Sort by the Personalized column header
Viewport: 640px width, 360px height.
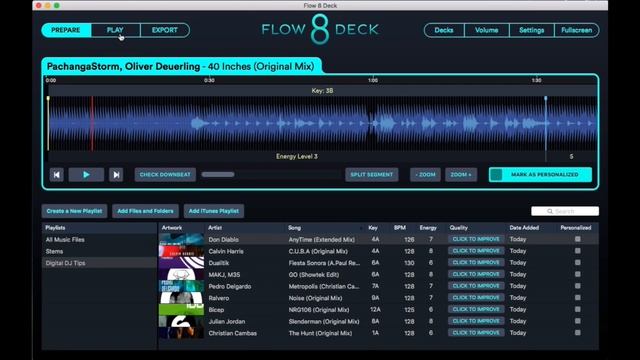pos(576,228)
